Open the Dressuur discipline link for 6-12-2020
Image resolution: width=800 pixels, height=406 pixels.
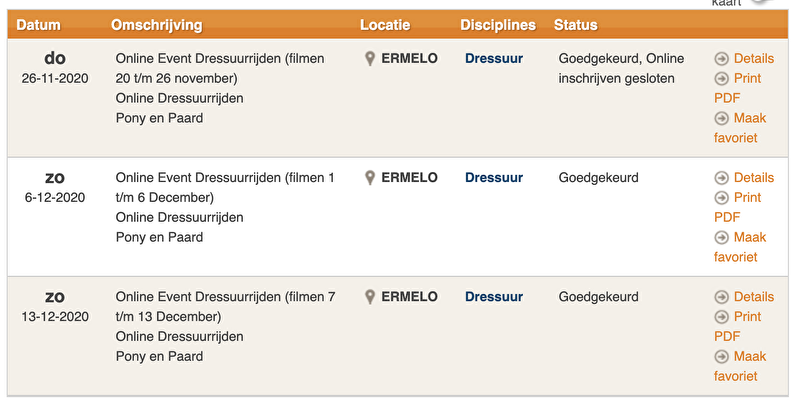[x=494, y=178]
